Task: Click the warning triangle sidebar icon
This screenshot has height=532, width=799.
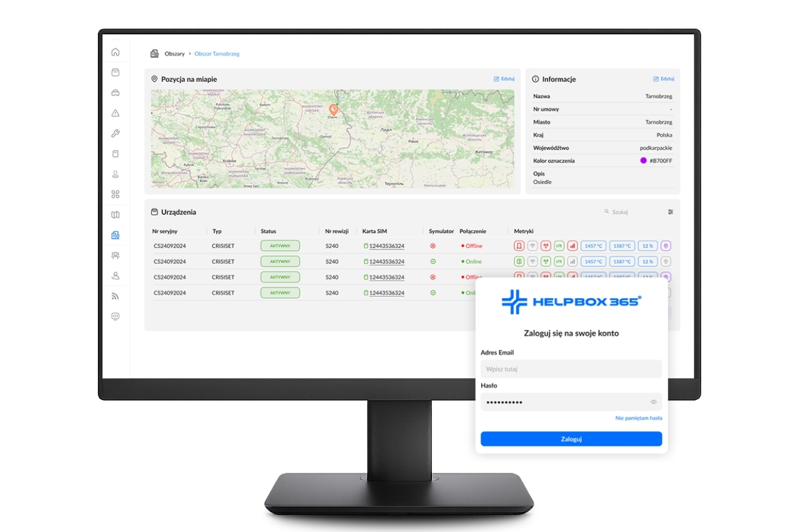Action: 115,113
